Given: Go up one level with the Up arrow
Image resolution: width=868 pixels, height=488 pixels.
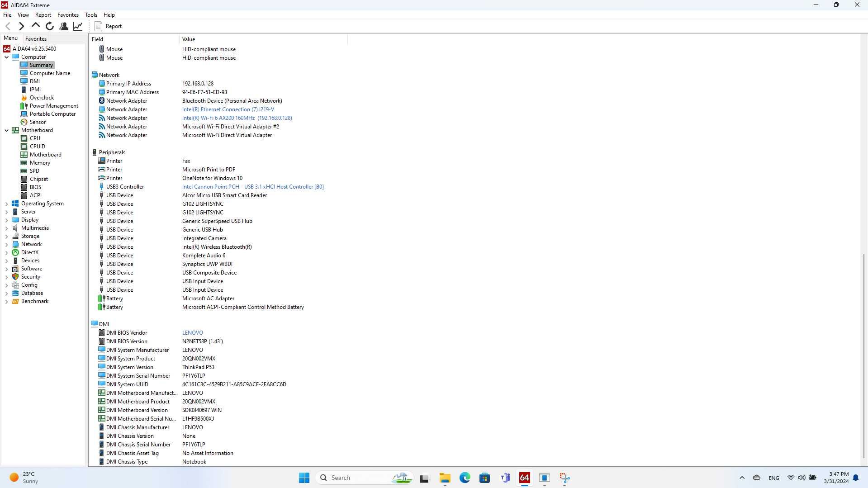Looking at the screenshot, I should [x=35, y=26].
